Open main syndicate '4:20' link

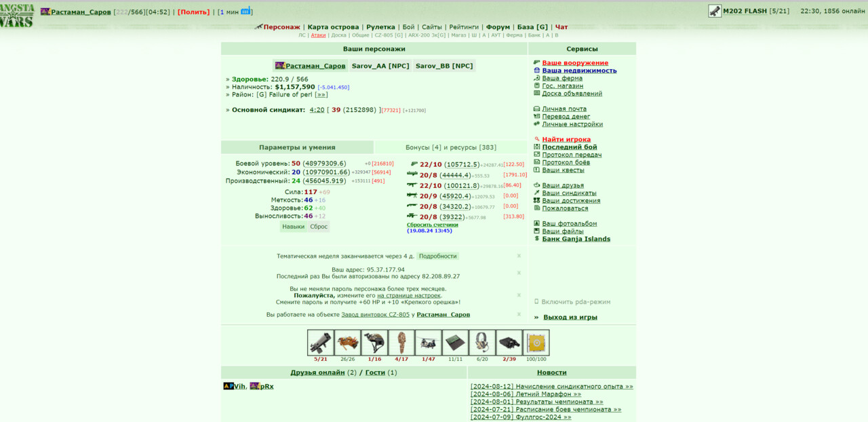(317, 110)
